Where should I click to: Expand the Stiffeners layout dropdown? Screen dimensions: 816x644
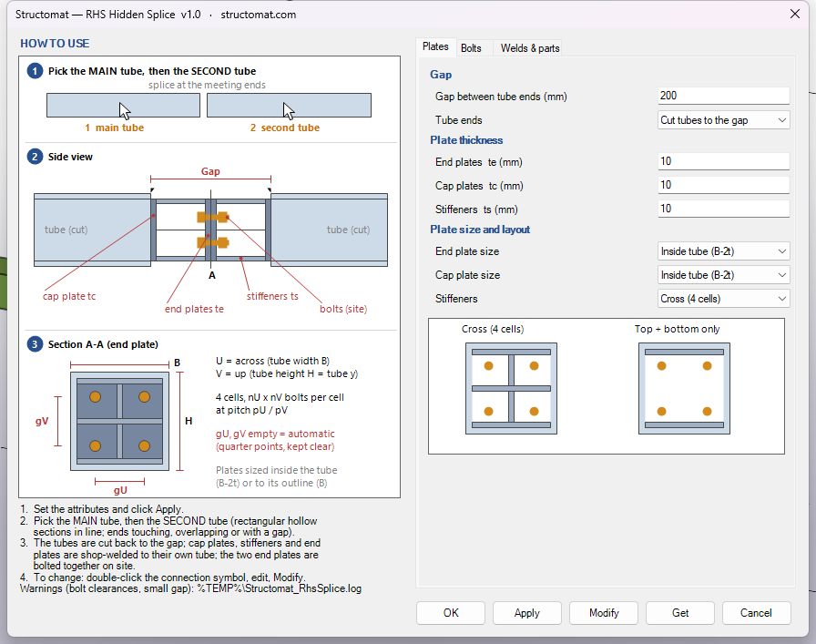click(x=723, y=299)
